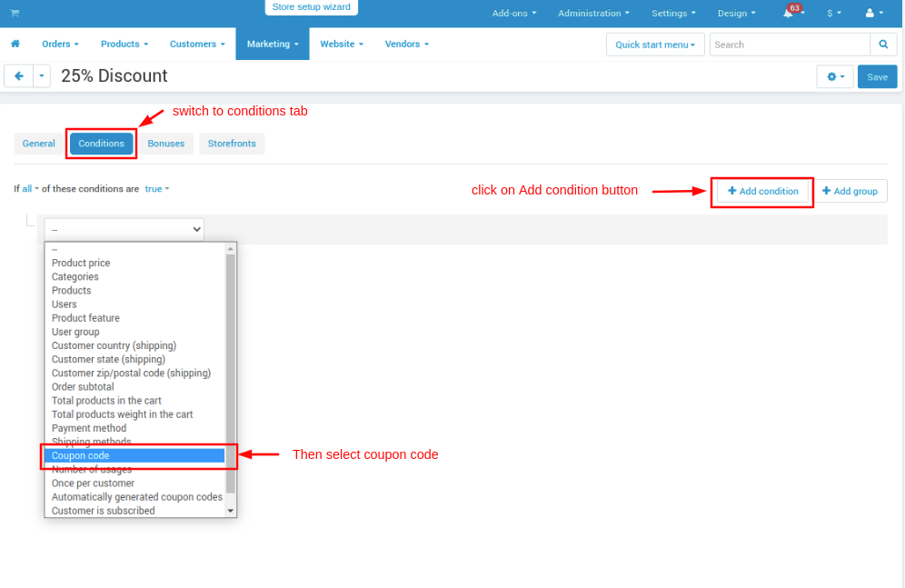The height and width of the screenshot is (588, 905).
Task: Click the back arrow button
Action: tap(18, 76)
